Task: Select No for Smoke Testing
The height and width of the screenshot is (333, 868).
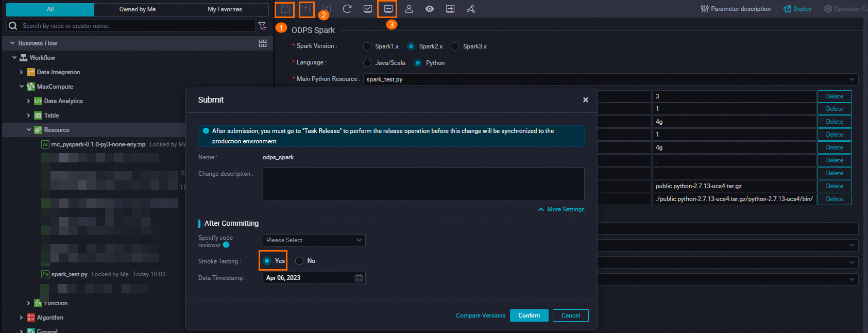Action: (x=299, y=261)
